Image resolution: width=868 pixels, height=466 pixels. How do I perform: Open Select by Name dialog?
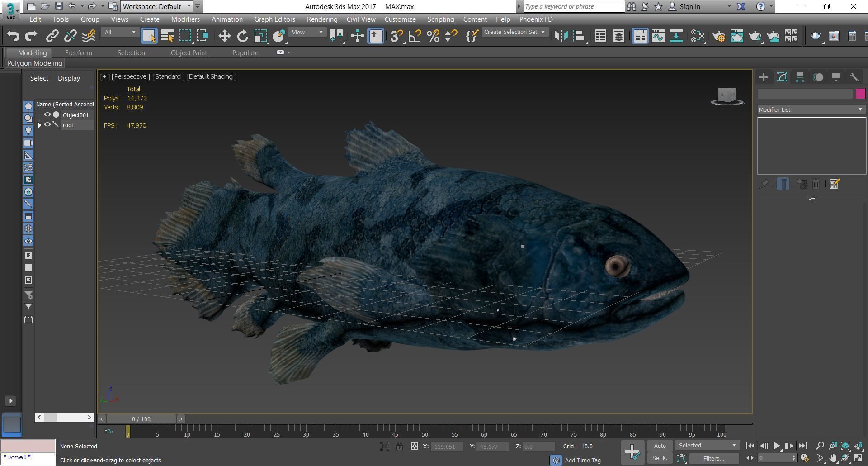click(x=167, y=36)
